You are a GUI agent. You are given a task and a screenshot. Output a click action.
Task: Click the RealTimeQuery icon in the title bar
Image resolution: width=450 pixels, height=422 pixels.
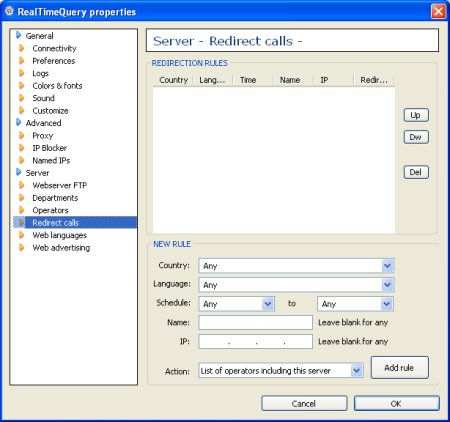point(9,11)
